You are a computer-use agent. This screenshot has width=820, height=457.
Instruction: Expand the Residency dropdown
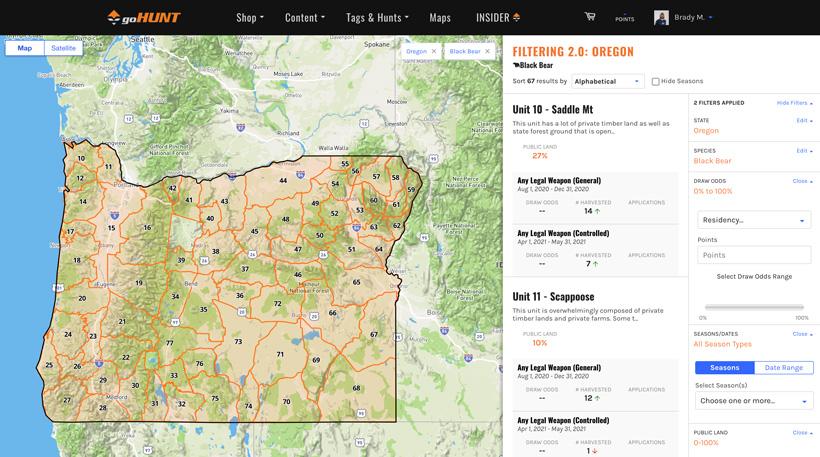click(752, 219)
